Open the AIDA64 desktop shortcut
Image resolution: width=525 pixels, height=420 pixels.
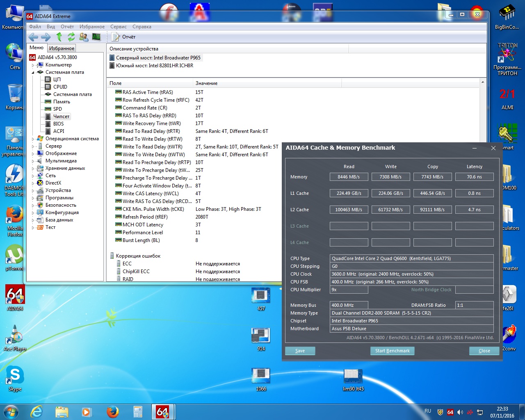15,298
